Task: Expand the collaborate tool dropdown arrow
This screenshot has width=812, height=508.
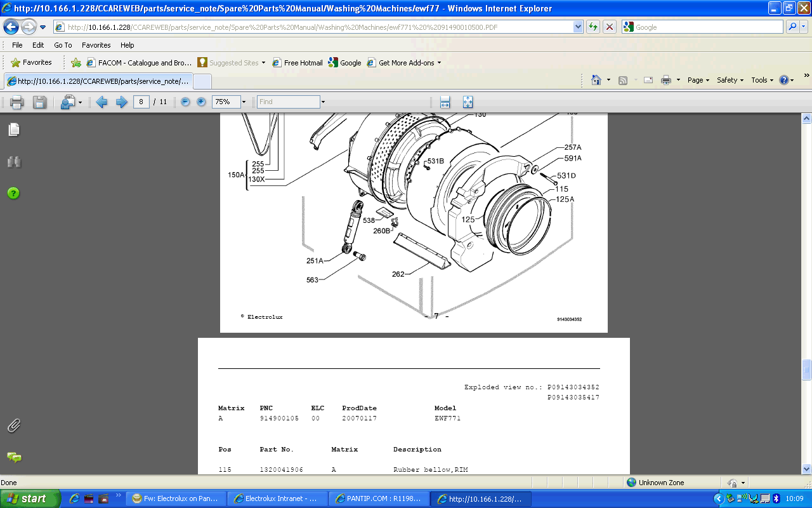Action: (80, 102)
